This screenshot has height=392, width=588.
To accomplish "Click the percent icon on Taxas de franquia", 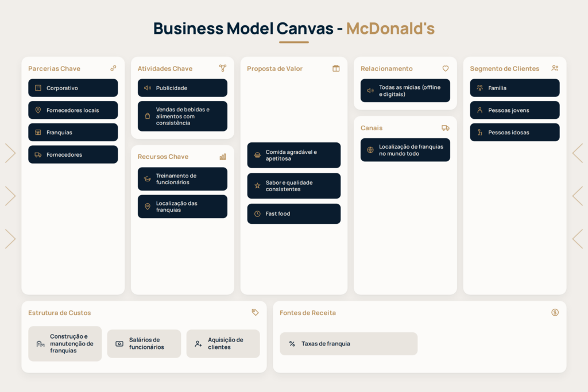I will click(x=292, y=344).
